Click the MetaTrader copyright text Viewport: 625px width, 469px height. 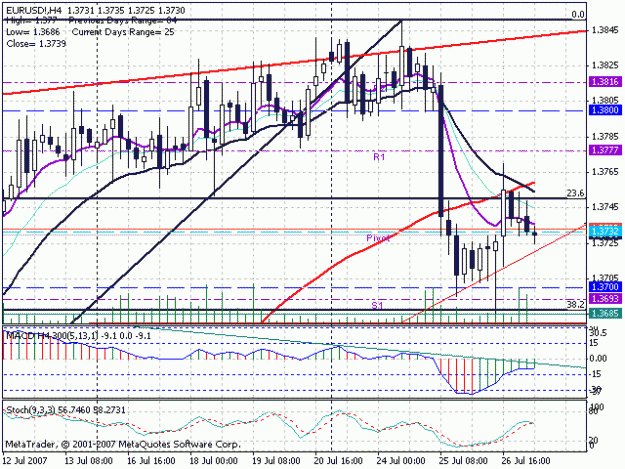(123, 444)
